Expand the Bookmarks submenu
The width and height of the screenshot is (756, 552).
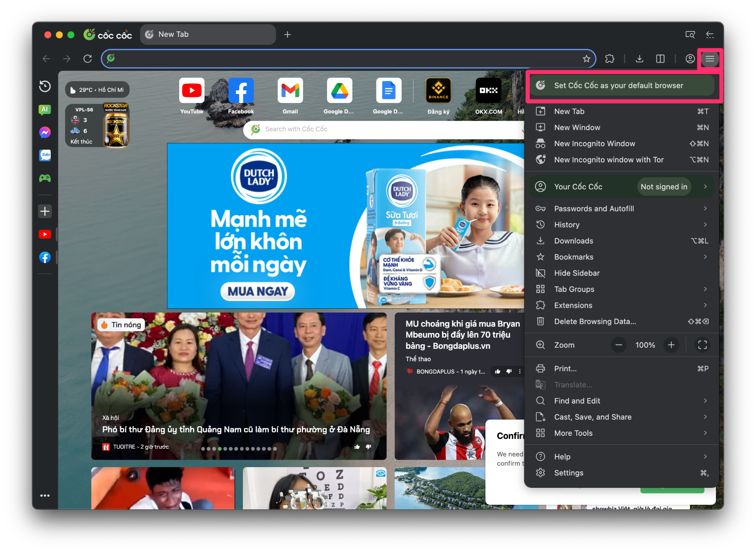tap(621, 257)
